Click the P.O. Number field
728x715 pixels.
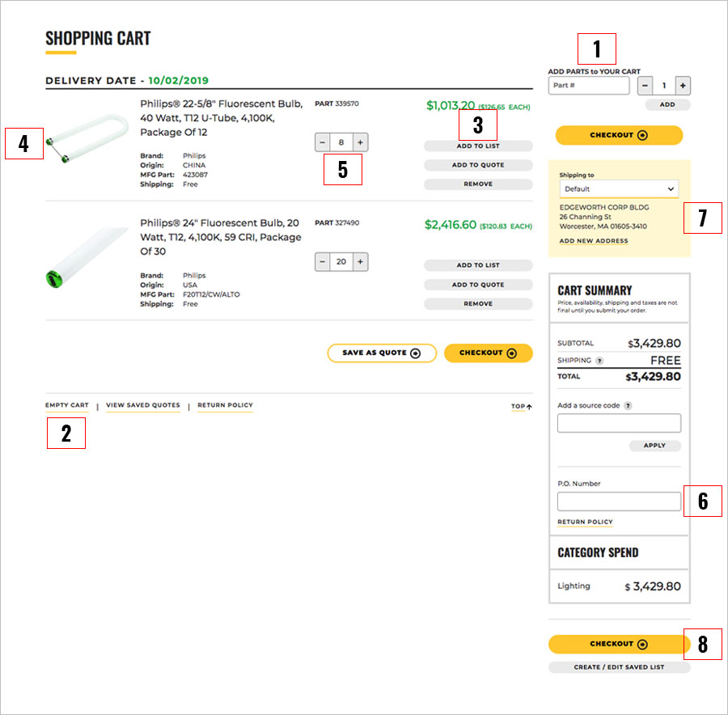[619, 501]
